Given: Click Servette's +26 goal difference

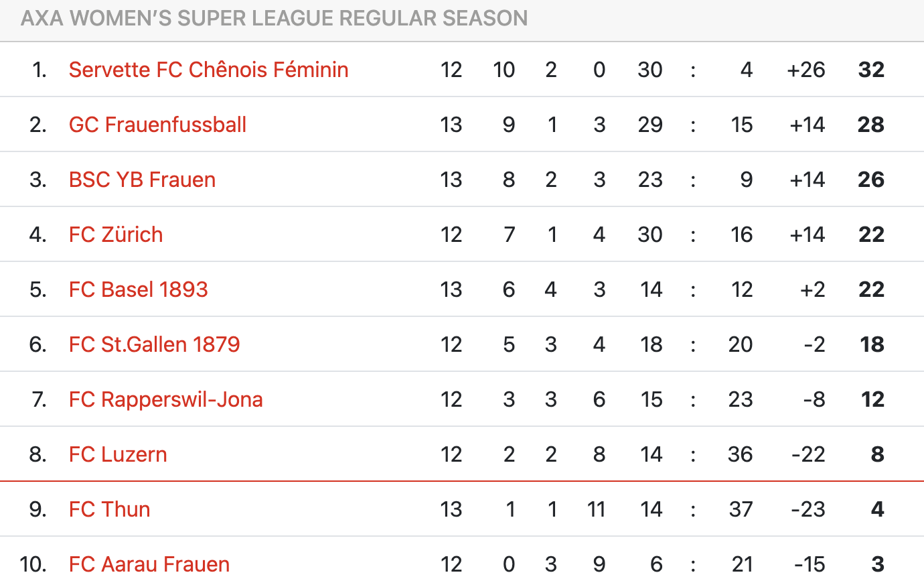Looking at the screenshot, I should 806,70.
